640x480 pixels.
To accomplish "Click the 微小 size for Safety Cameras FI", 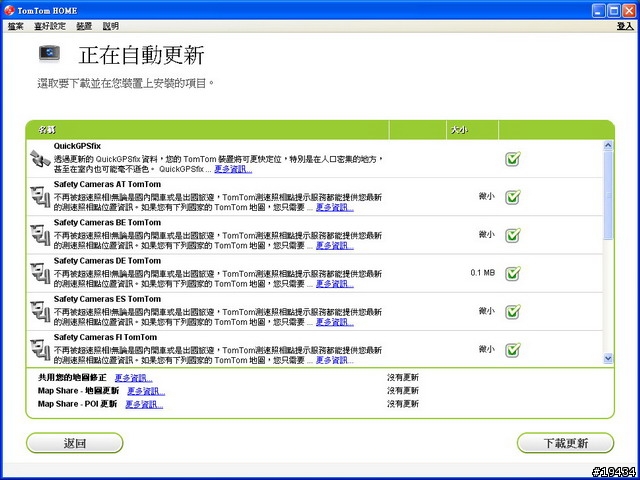I will (x=487, y=350).
